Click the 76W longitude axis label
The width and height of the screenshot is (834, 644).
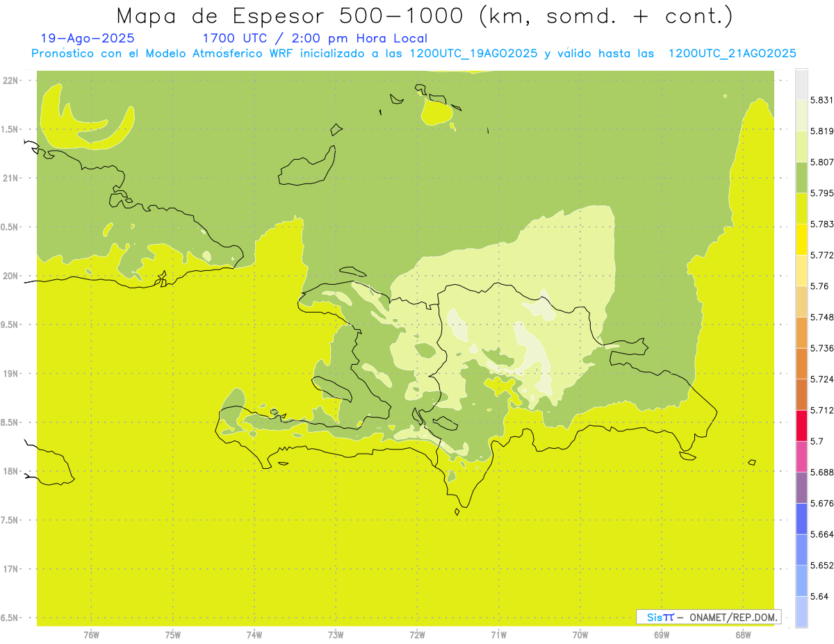pos(91,635)
